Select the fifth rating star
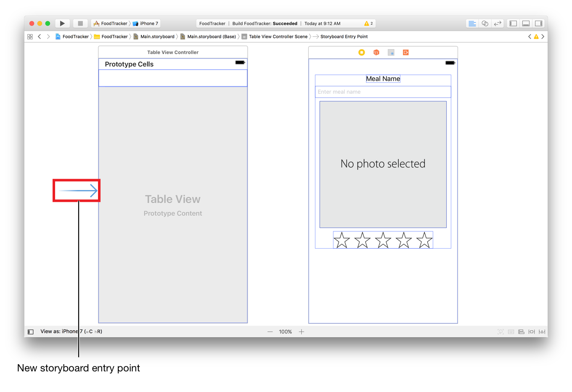The image size is (572, 392). pos(424,240)
